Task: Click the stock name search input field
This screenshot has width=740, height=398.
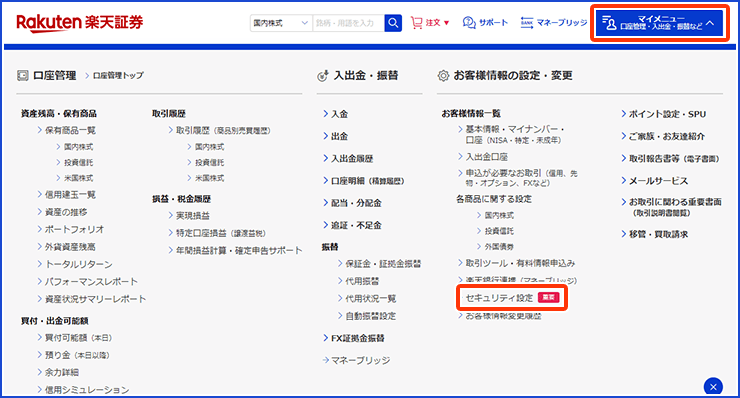Action: 348,23
